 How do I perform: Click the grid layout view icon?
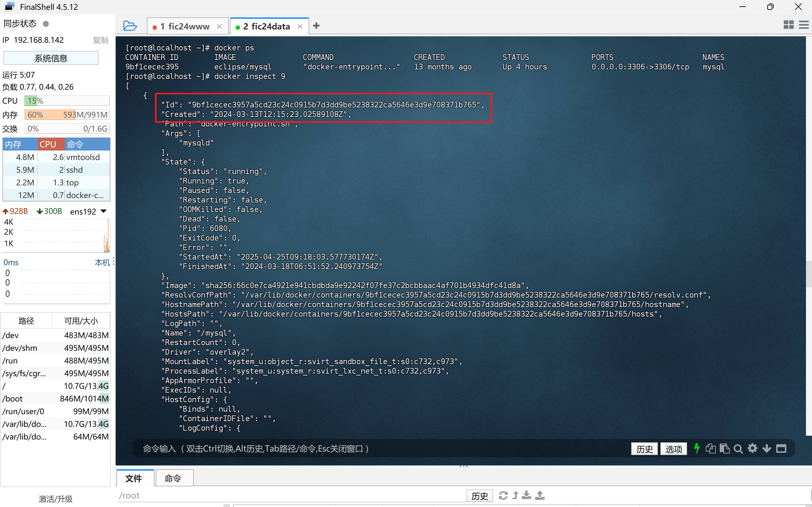point(789,25)
